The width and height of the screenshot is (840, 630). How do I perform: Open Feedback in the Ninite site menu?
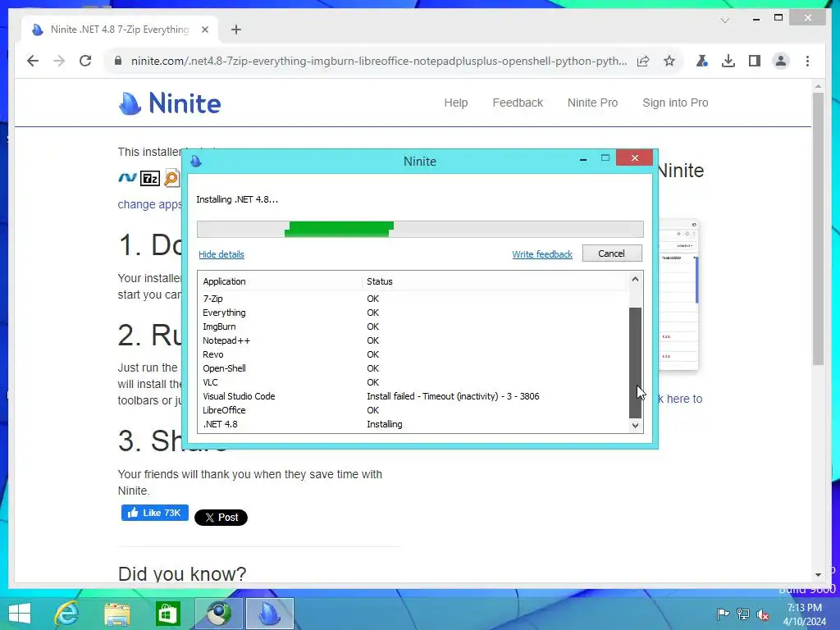[518, 103]
